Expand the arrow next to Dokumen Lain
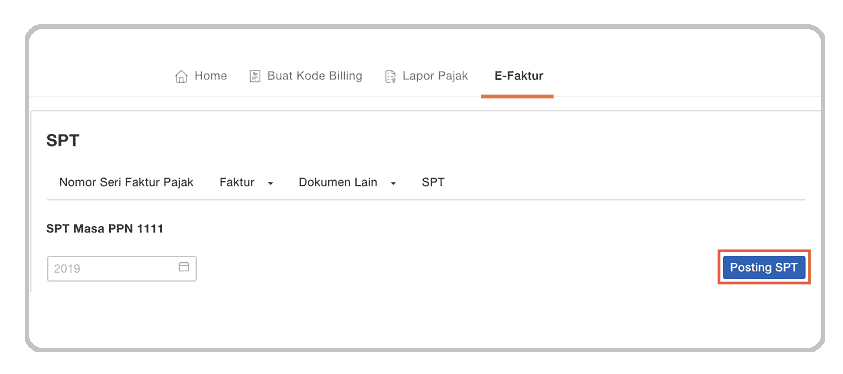Image resolution: width=843 pixels, height=374 pixels. tap(393, 183)
